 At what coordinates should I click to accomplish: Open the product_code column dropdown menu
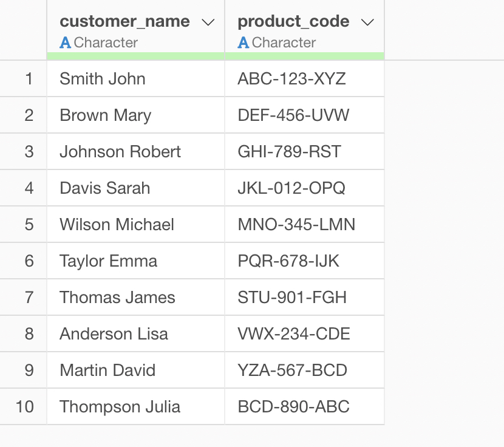(x=367, y=22)
